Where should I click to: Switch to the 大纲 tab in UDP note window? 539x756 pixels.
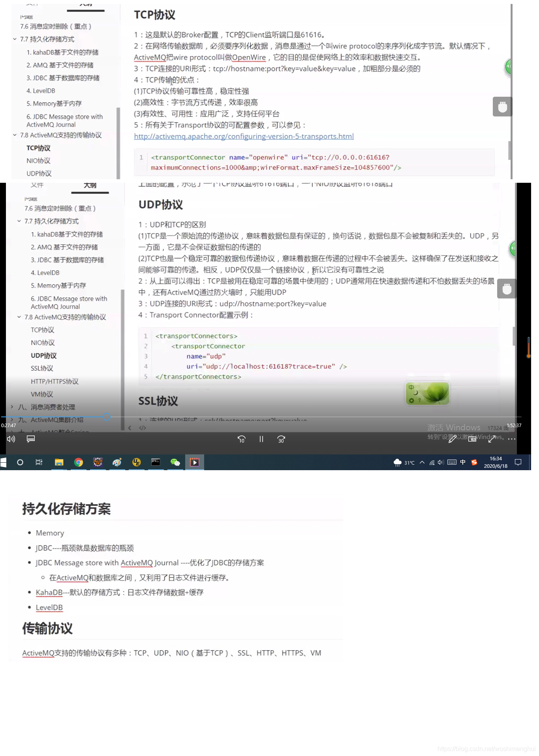point(90,186)
